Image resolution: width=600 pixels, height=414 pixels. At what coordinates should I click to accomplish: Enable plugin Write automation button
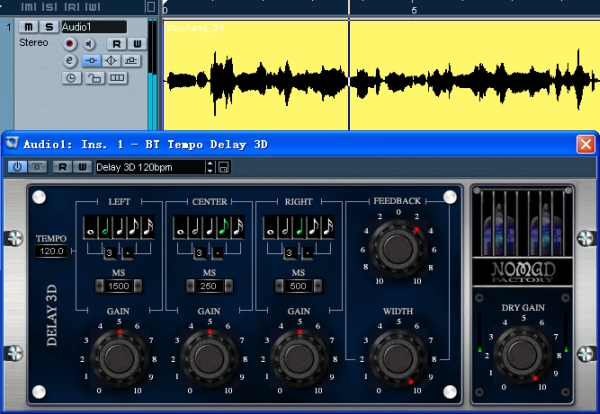click(82, 167)
